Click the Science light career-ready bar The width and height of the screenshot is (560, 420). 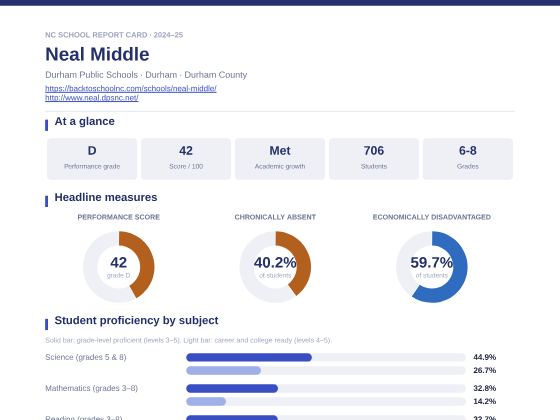click(224, 370)
